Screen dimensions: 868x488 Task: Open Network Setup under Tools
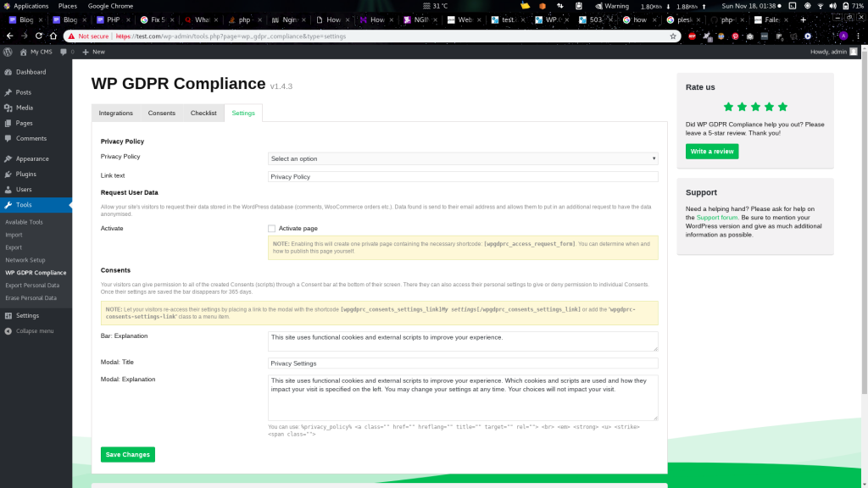pos(25,261)
